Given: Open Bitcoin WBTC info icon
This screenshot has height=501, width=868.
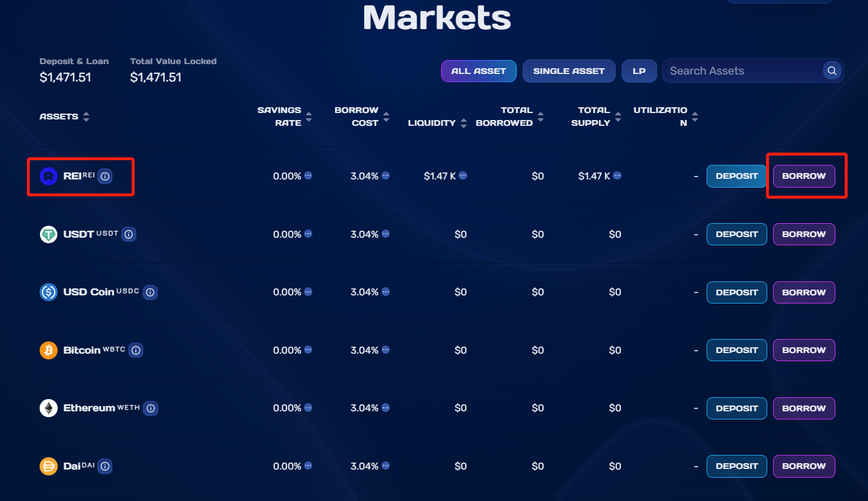Looking at the screenshot, I should coord(136,350).
